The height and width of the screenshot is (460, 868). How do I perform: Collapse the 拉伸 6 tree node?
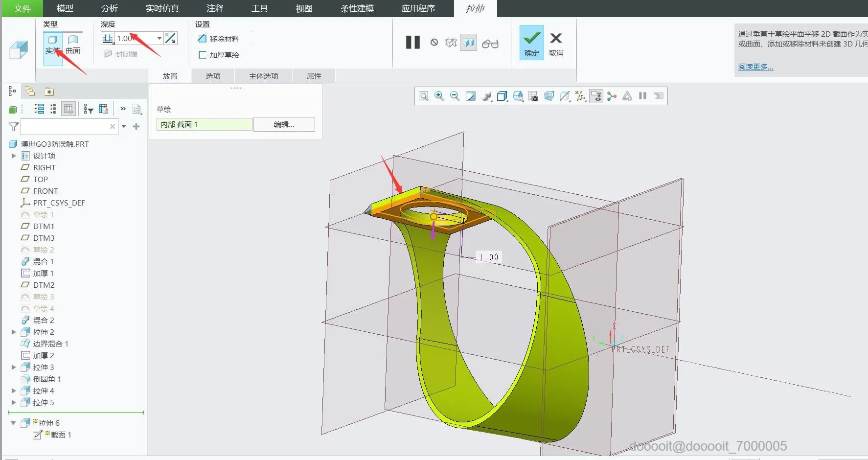pyautogui.click(x=13, y=423)
